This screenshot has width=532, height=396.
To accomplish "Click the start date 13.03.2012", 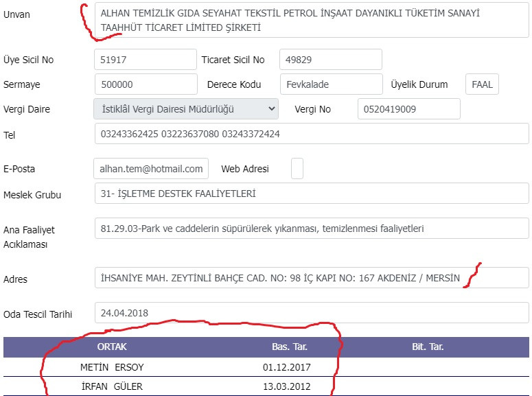I will [287, 386].
